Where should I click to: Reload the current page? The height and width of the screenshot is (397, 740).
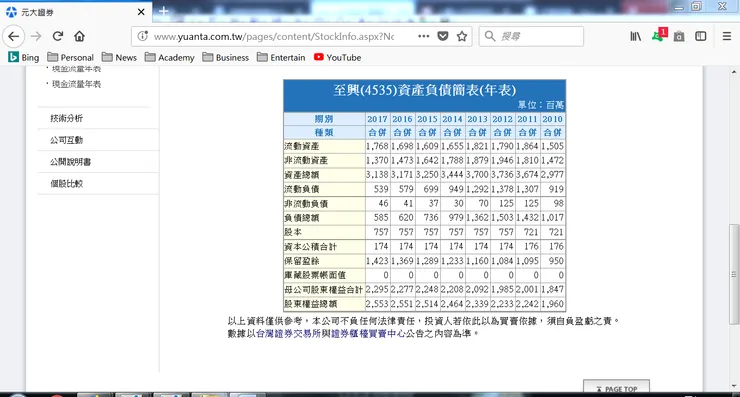pyautogui.click(x=58, y=36)
